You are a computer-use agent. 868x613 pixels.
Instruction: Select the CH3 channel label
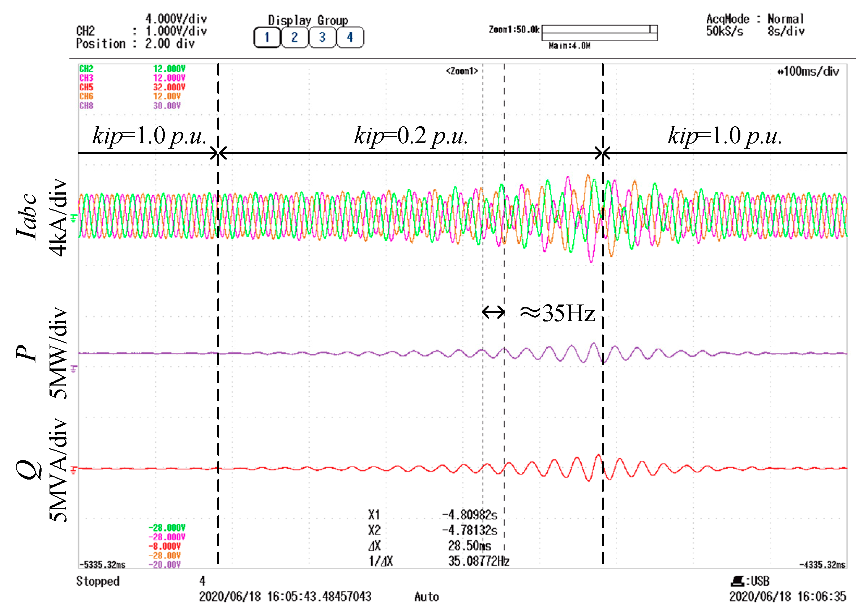pos(86,78)
